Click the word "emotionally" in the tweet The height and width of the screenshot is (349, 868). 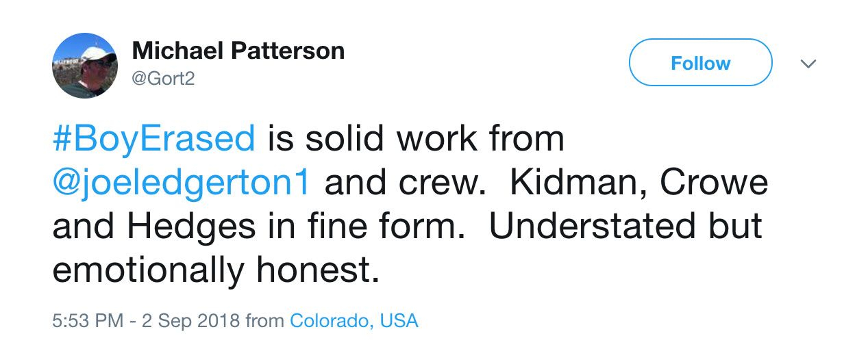click(x=148, y=270)
